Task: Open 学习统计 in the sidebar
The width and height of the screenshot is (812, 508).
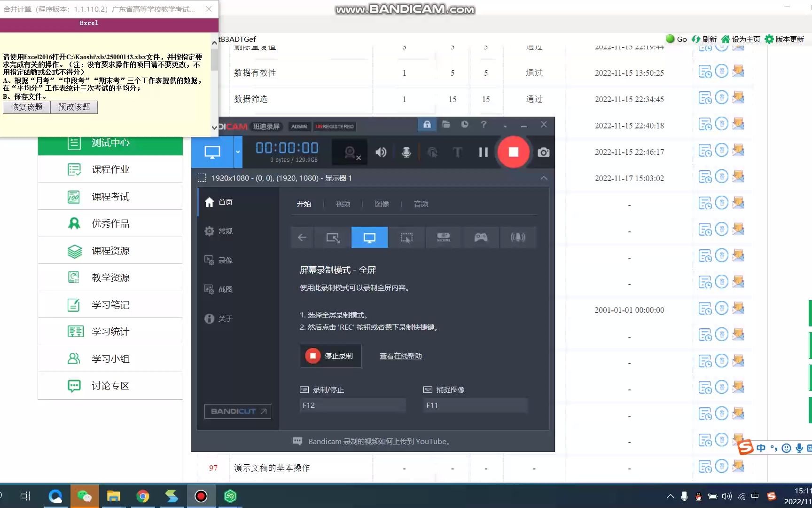Action: click(110, 332)
